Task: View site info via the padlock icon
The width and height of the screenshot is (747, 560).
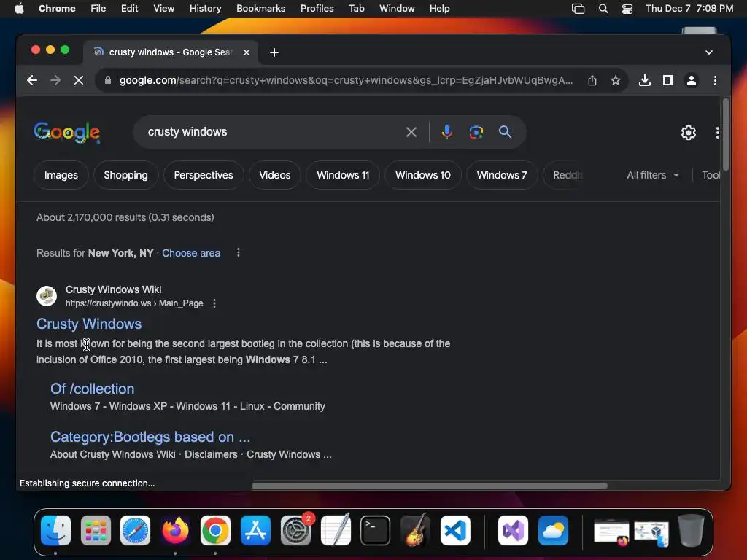Action: click(108, 80)
